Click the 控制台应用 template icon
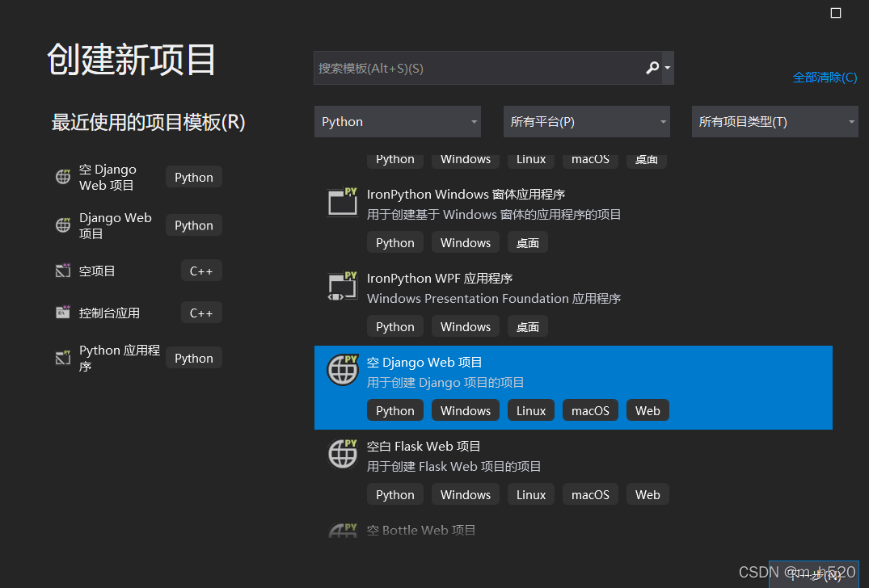 [x=62, y=312]
